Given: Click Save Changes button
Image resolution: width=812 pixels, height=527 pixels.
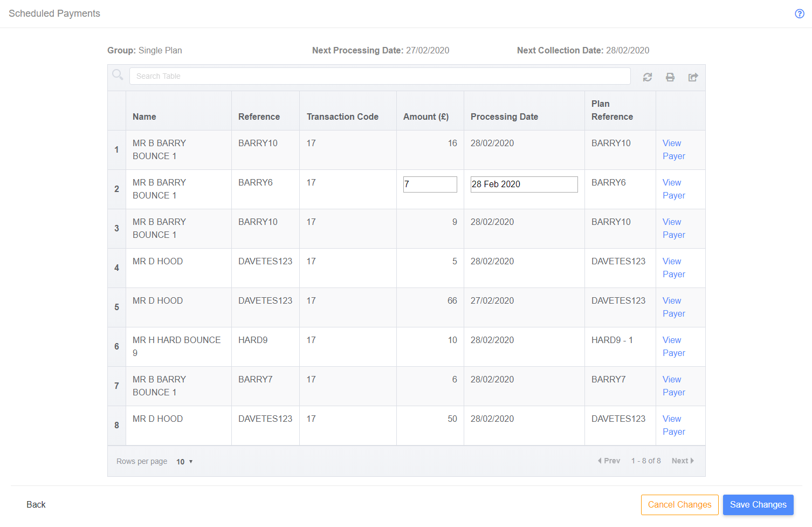Looking at the screenshot, I should pyautogui.click(x=758, y=505).
